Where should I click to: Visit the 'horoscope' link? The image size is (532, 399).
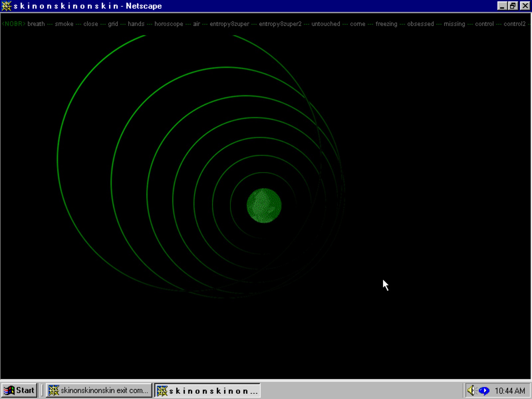pyautogui.click(x=169, y=24)
